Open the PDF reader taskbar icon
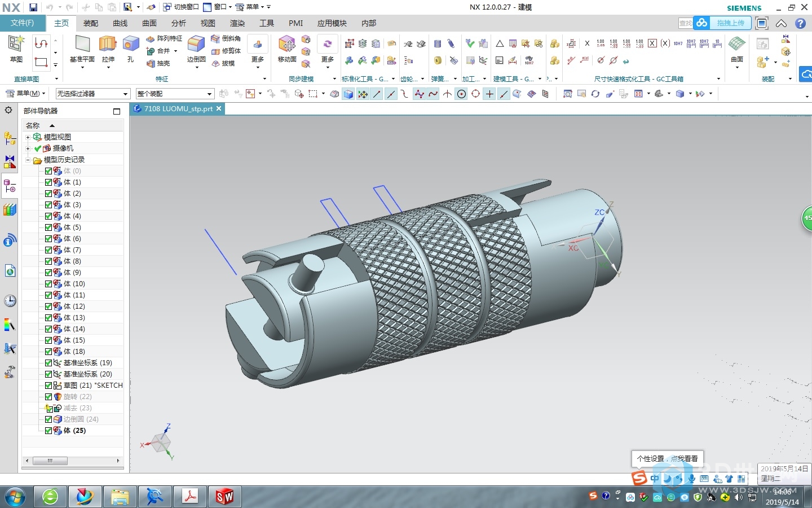 (190, 497)
